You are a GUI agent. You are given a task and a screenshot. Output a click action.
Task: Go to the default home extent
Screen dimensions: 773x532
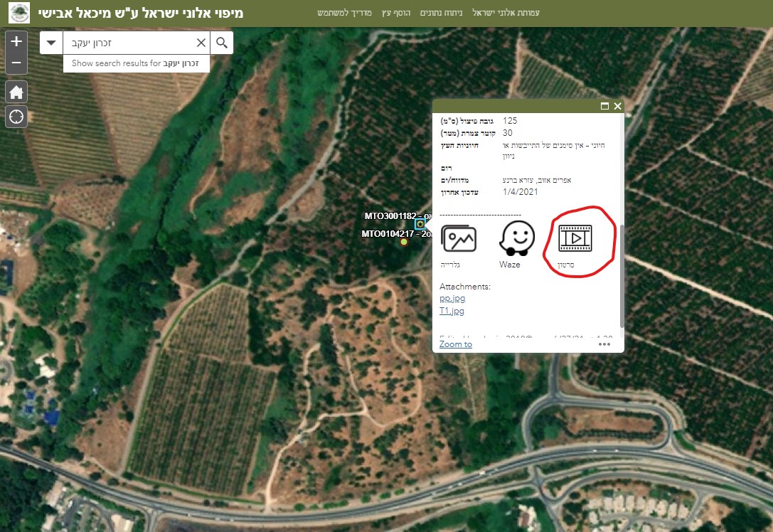coord(16,92)
